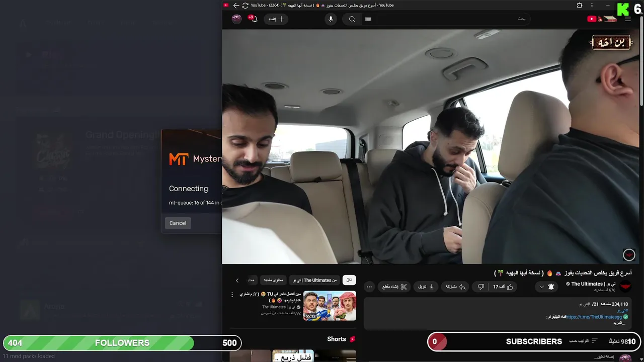Create a clip with the scissors button

pyautogui.click(x=394, y=287)
